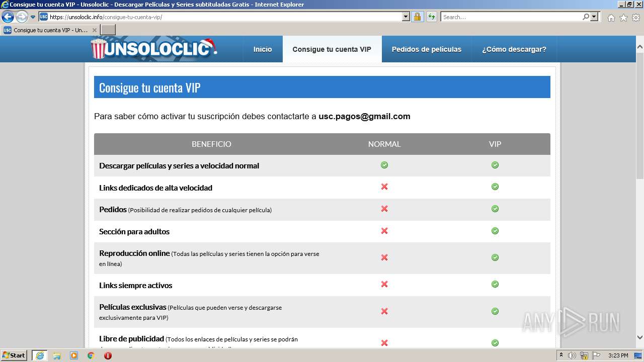Click the 3:23 PM system clock
644x362 pixels.
(x=618, y=355)
